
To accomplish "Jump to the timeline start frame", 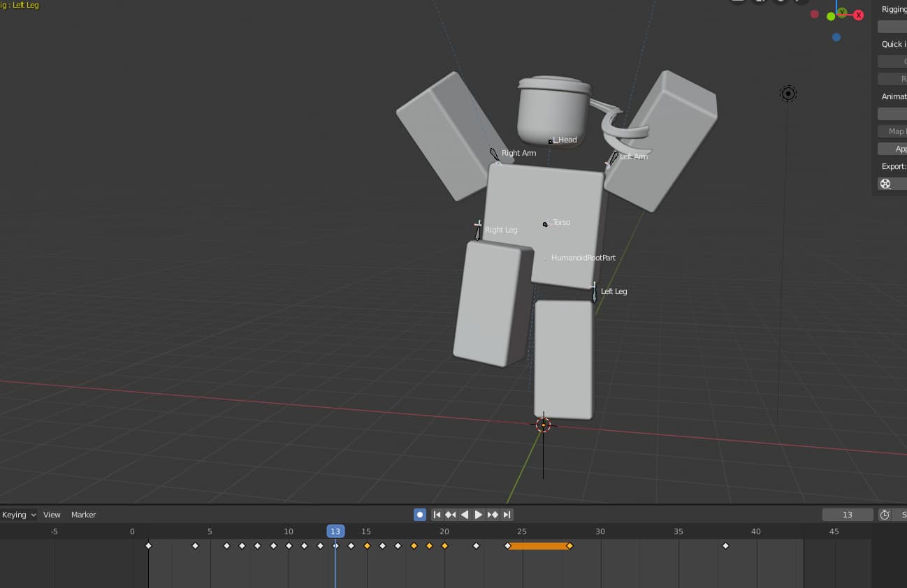I will tap(437, 515).
